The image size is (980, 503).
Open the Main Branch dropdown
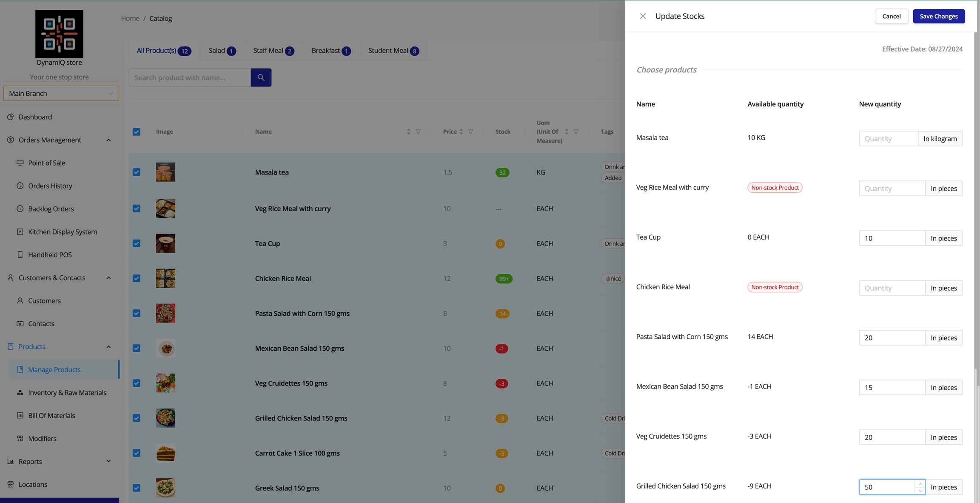[x=61, y=93]
